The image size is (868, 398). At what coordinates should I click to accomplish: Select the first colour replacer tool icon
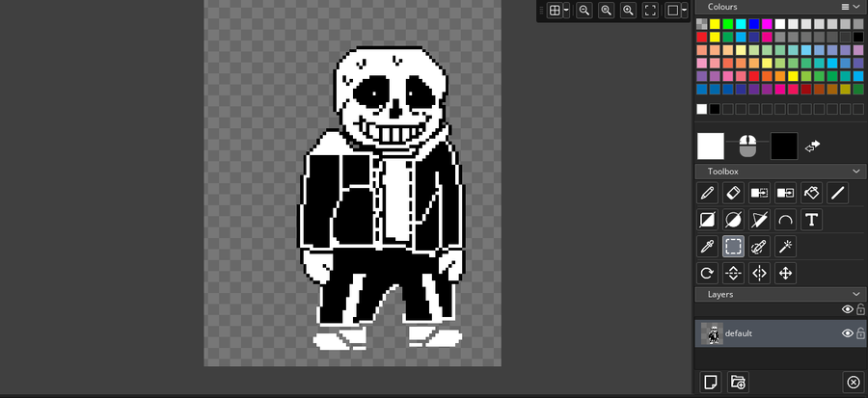coord(759,193)
